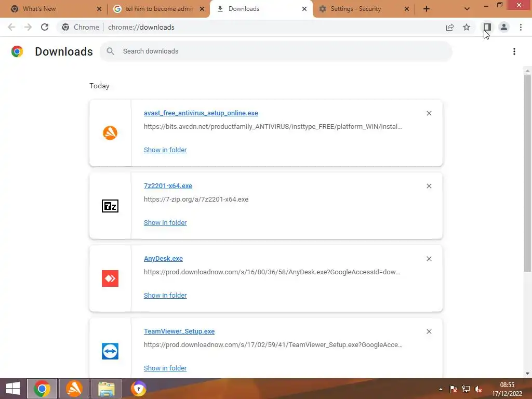Click the search magnifier icon
Screen dimensions: 532x399
coord(110,51)
